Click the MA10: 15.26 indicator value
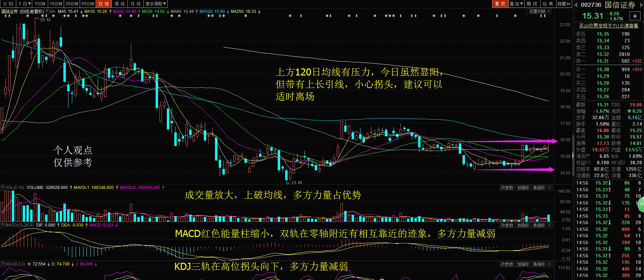The width and height of the screenshot is (644, 280). (x=96, y=12)
